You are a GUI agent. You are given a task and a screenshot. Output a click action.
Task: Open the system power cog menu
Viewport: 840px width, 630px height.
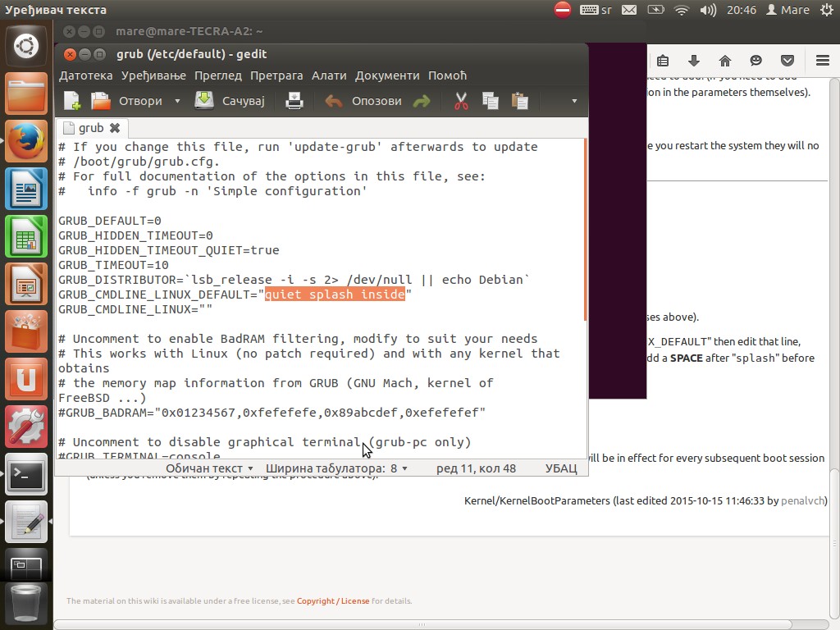(x=827, y=10)
